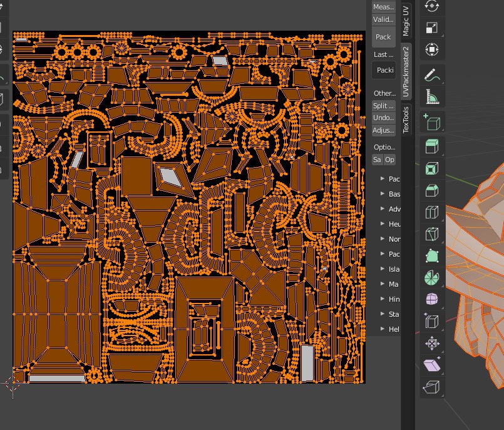Select the Add Cube tool
504x430 pixels.
pyautogui.click(x=431, y=122)
